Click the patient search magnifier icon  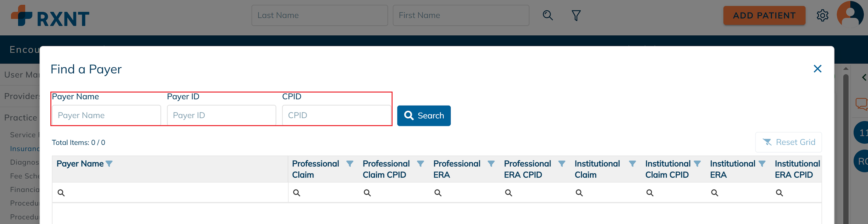(x=548, y=15)
